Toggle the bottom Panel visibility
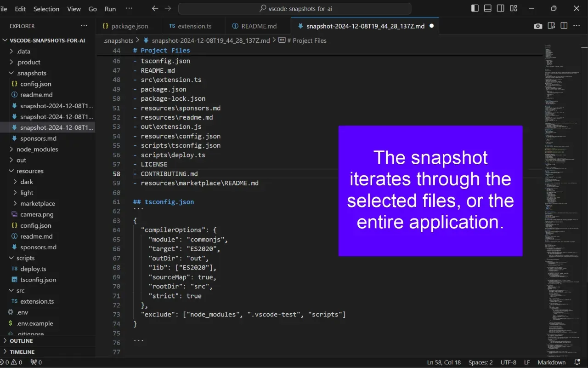The width and height of the screenshot is (588, 368). coord(487,8)
